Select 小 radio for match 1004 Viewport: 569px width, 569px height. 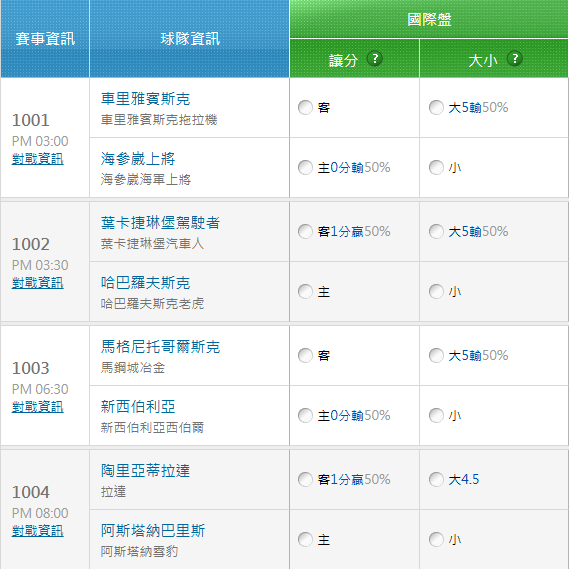(x=436, y=539)
